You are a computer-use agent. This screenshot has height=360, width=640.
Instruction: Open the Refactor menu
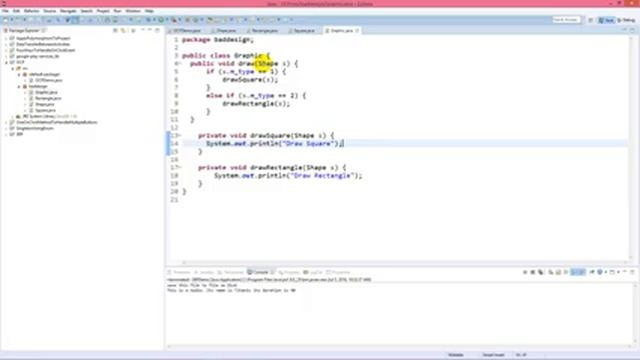31,11
